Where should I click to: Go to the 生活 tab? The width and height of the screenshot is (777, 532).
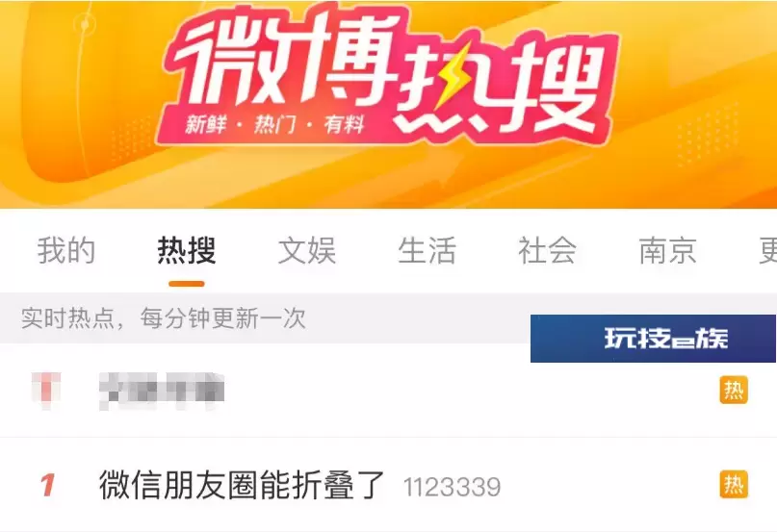[427, 251]
